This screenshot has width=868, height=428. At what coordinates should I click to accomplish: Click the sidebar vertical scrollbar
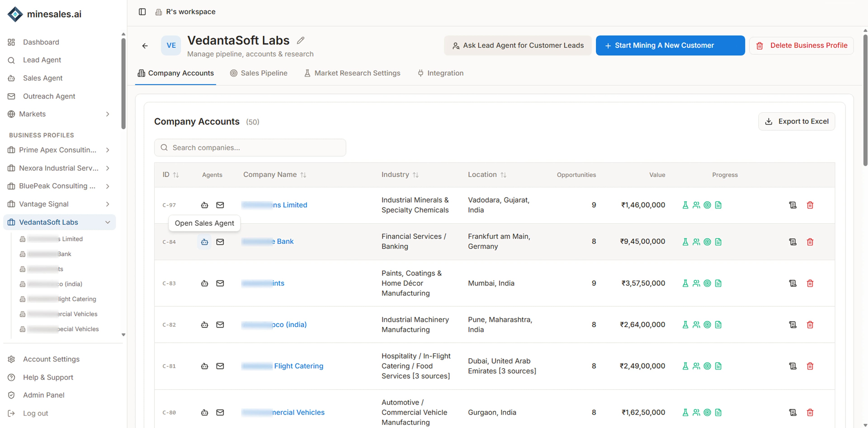tap(123, 84)
